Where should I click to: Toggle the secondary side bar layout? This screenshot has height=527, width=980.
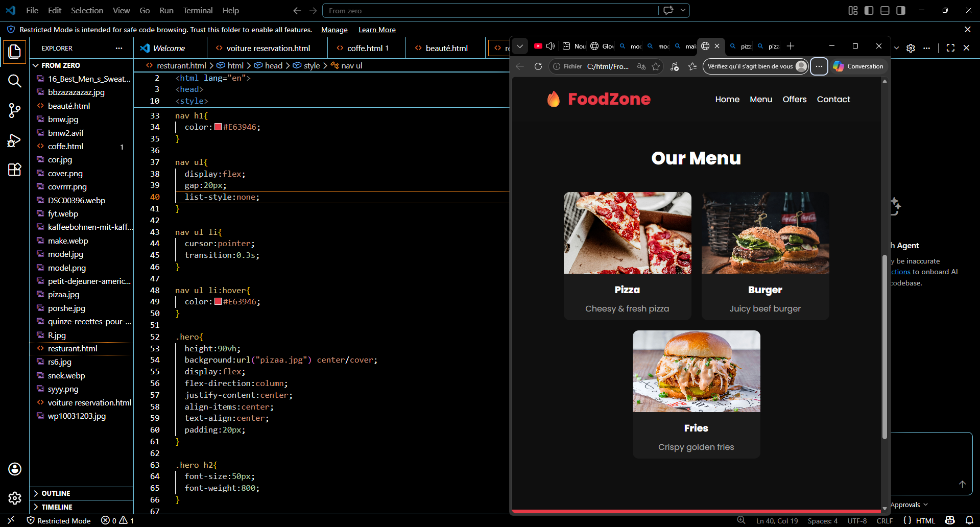[901, 10]
